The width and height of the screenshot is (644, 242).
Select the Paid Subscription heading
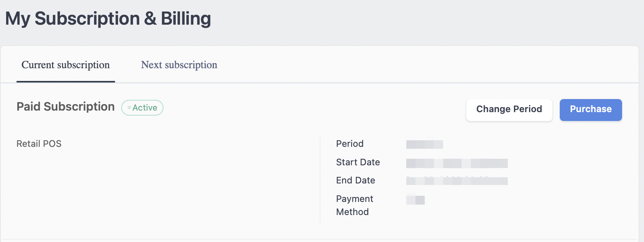[65, 107]
